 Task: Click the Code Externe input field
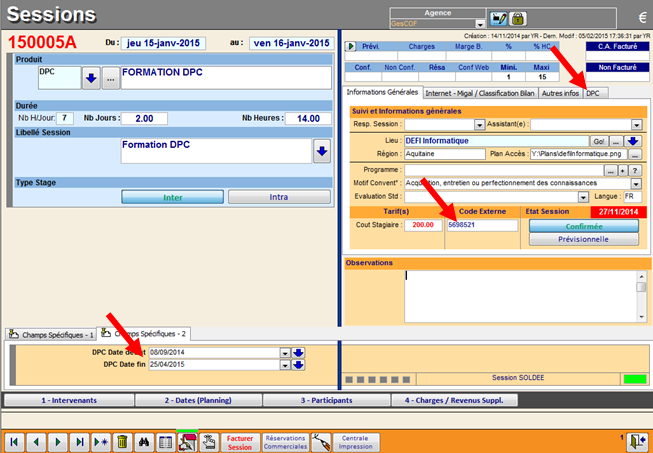coord(481,226)
